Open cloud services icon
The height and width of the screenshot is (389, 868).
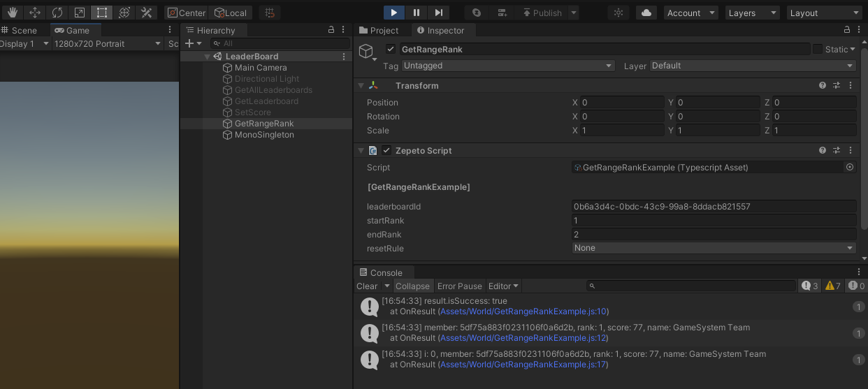point(646,13)
